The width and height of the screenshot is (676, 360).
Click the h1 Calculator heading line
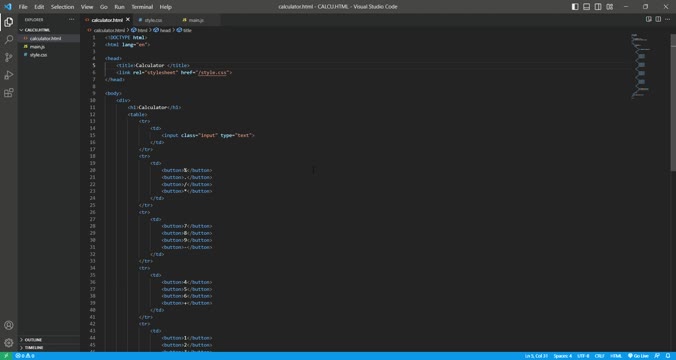154,107
